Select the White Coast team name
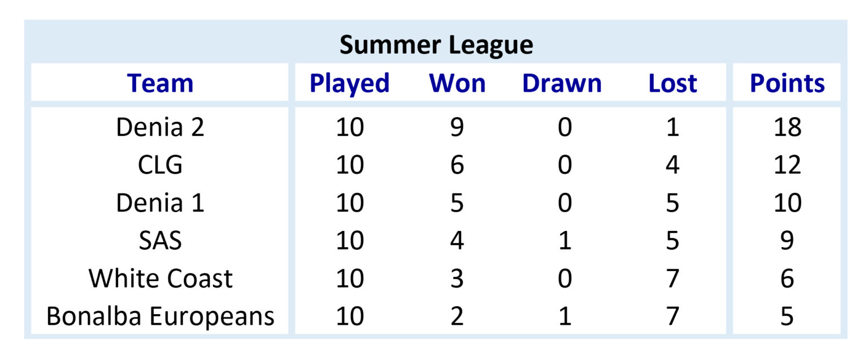 (160, 278)
